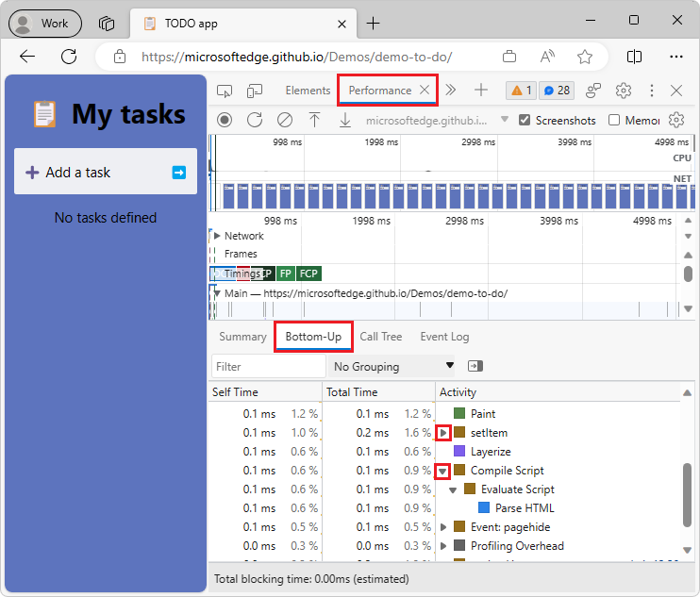Open the recording selector dropdown microsoftedge.github.i...
The height and width of the screenshot is (597, 700).
[x=437, y=120]
